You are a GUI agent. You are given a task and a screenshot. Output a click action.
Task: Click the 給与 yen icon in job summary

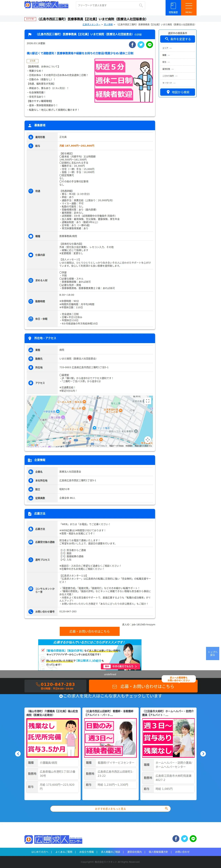click(x=31, y=146)
